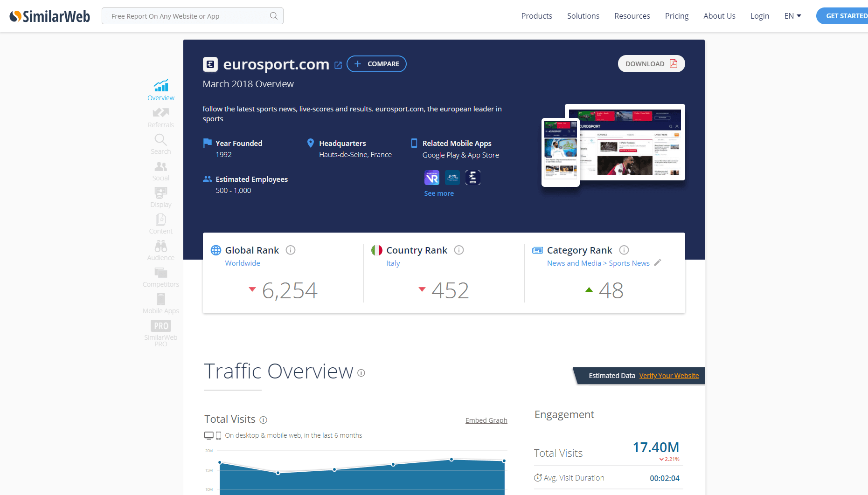Click the Verify Your Website link
This screenshot has width=868, height=495.
[x=669, y=375]
